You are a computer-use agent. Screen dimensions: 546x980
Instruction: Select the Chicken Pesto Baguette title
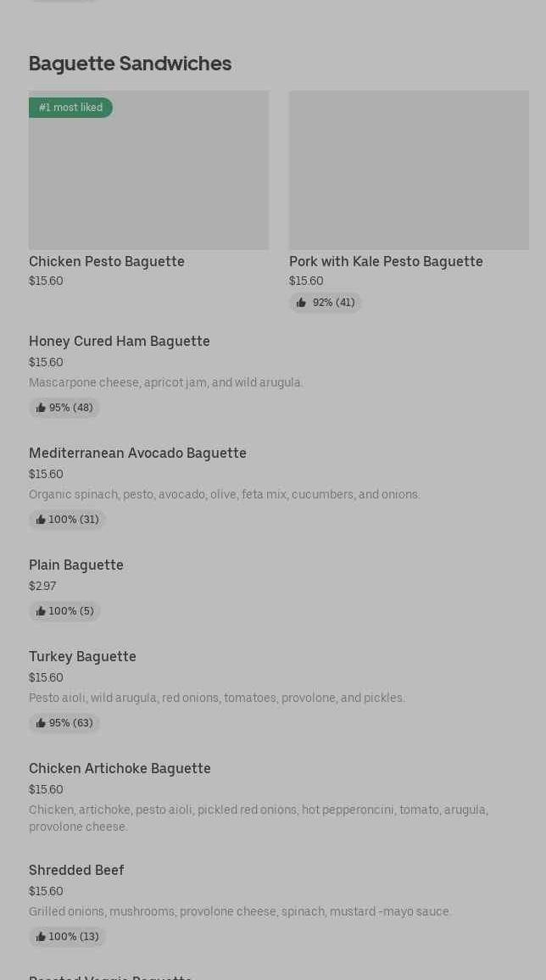(x=107, y=261)
